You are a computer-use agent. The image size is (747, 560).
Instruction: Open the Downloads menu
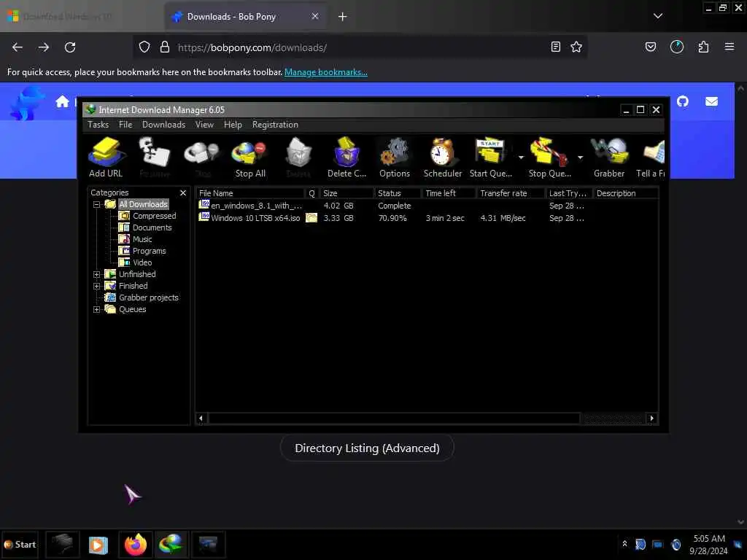point(163,124)
